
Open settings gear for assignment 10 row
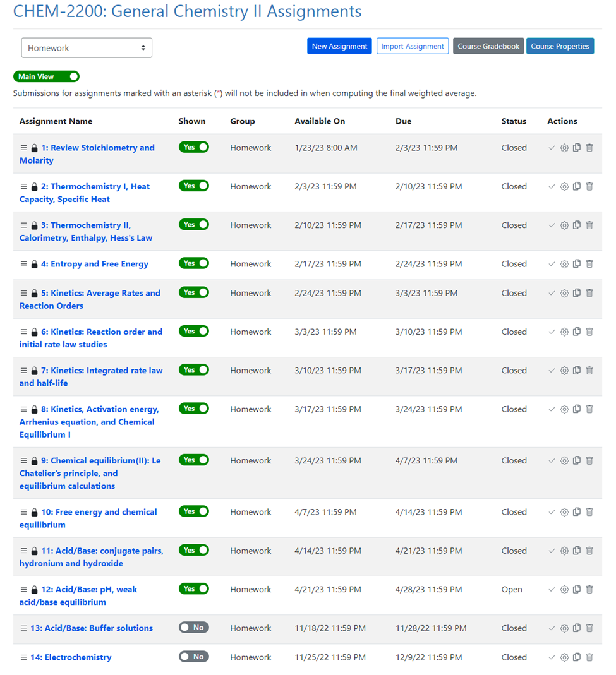(x=564, y=512)
